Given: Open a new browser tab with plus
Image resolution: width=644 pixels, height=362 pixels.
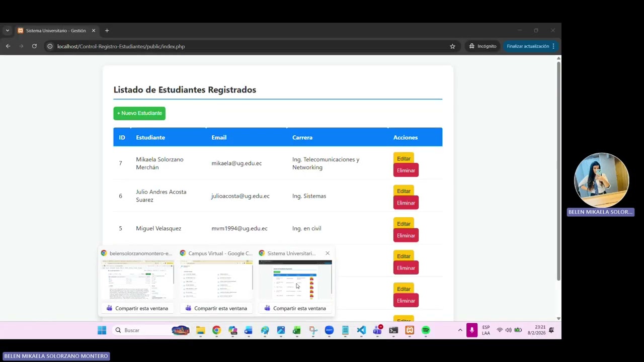Looking at the screenshot, I should pos(107,31).
